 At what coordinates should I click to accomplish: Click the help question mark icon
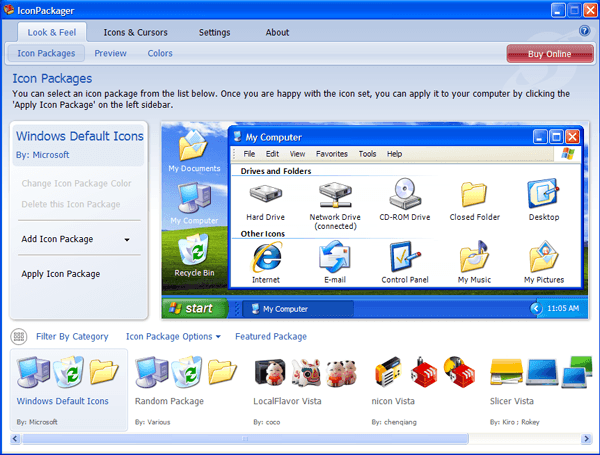point(584,31)
